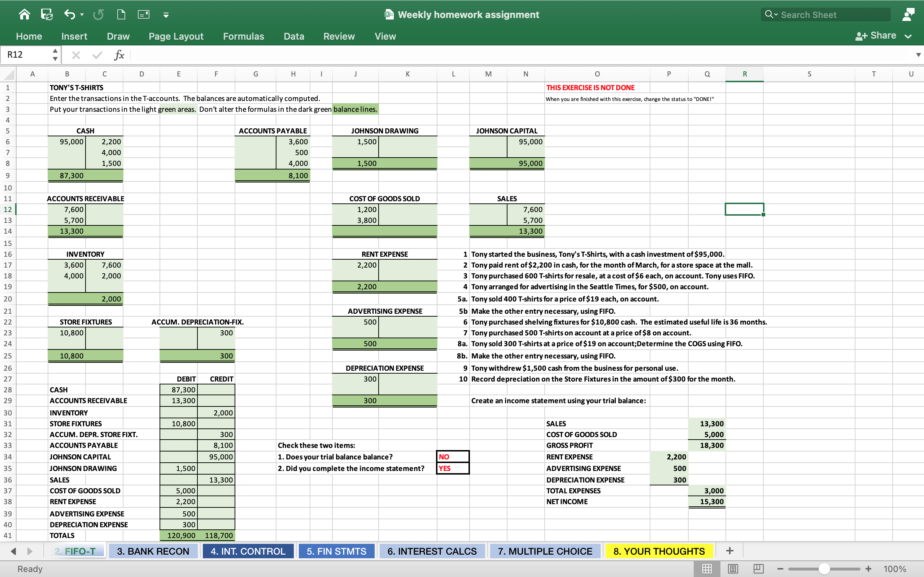The height and width of the screenshot is (577, 924).
Task: Switch to the 5. FIN STMTS sheet
Action: [336, 551]
